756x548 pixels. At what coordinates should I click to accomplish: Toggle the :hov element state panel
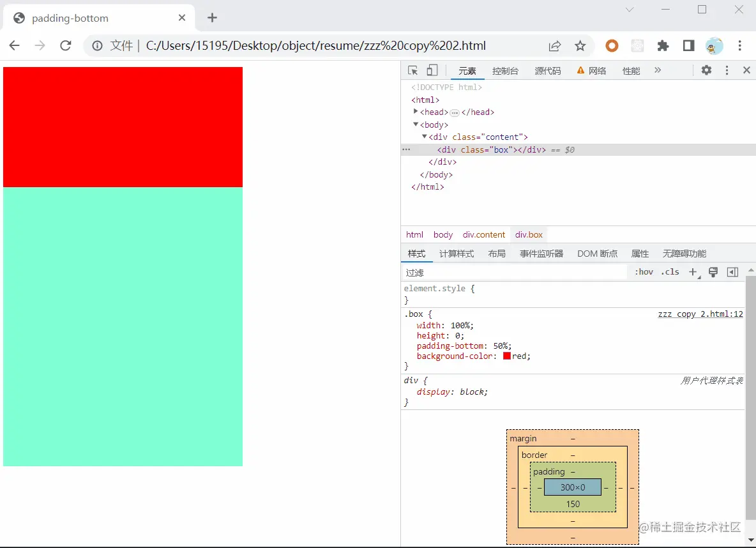pos(644,272)
